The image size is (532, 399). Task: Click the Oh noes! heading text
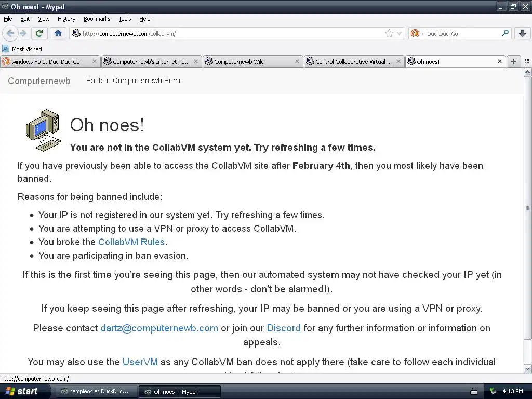click(107, 125)
